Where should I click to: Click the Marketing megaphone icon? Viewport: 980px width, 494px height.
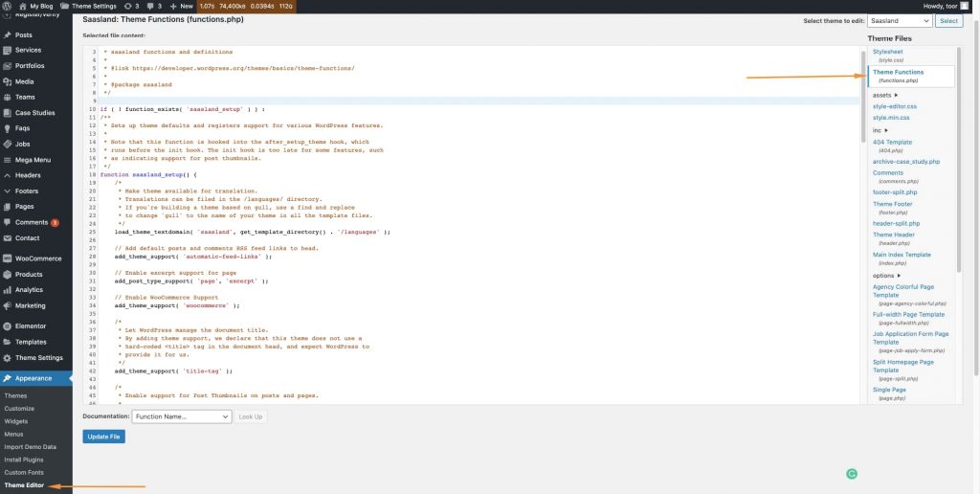tap(8, 305)
